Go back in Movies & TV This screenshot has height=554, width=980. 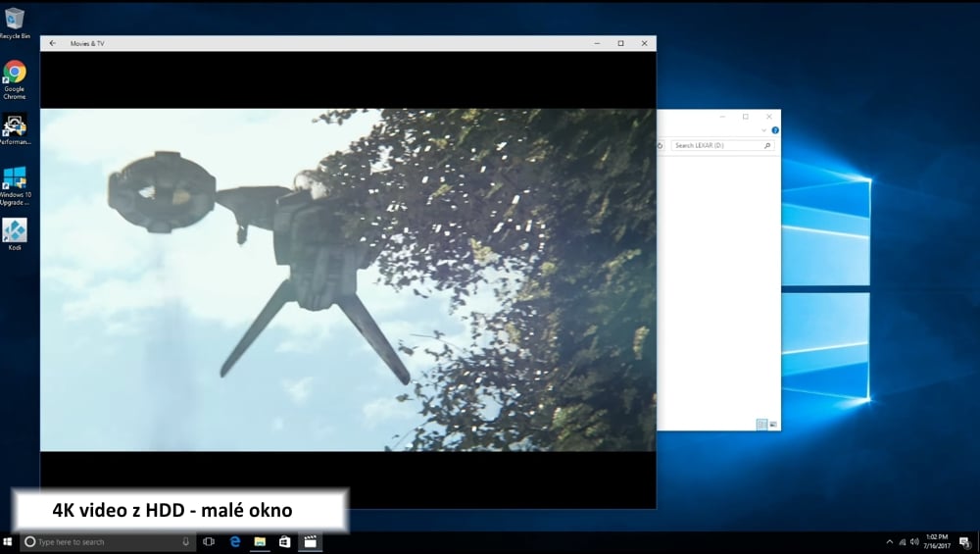coord(53,43)
